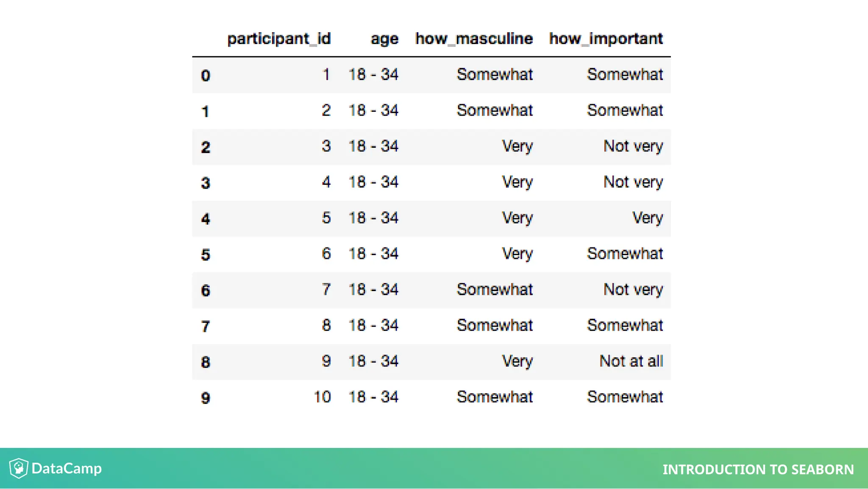Click the DataCamp shield logo icon
The image size is (868, 489).
19,468
